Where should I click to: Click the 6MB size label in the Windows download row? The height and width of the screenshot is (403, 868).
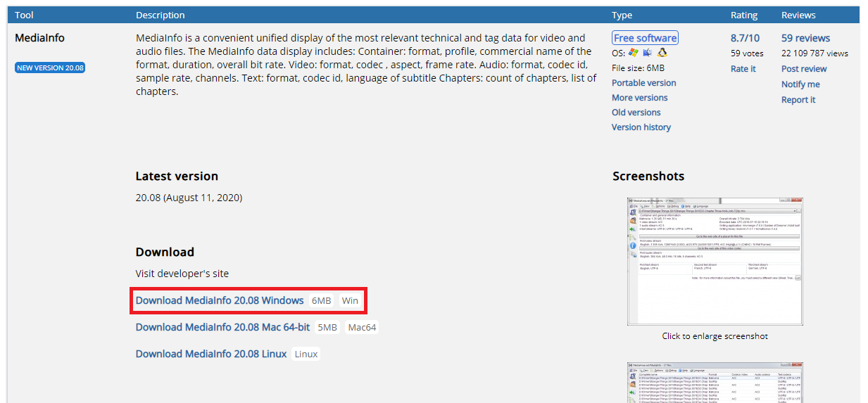tap(321, 300)
